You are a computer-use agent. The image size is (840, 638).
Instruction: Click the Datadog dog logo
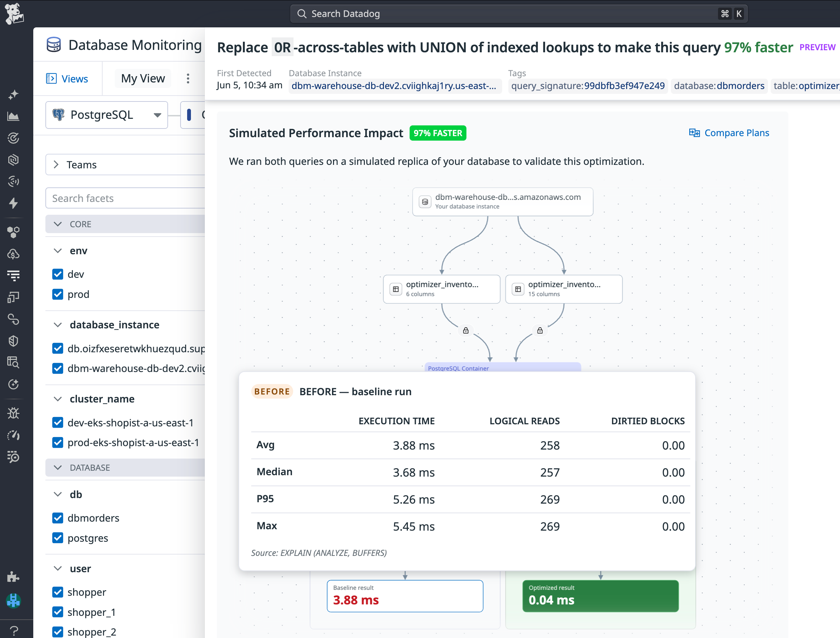click(x=15, y=14)
